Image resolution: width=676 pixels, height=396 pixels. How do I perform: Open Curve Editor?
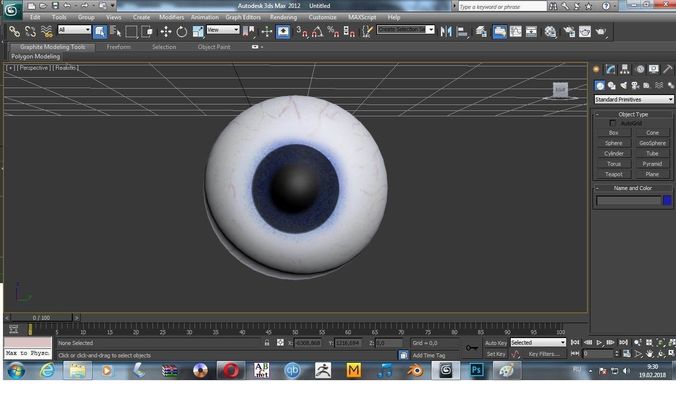[x=516, y=31]
